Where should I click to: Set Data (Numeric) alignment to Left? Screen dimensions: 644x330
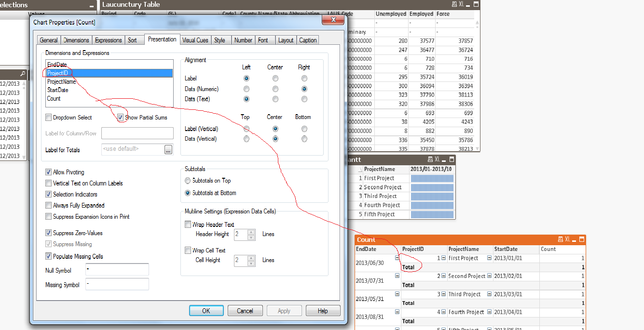click(x=247, y=89)
